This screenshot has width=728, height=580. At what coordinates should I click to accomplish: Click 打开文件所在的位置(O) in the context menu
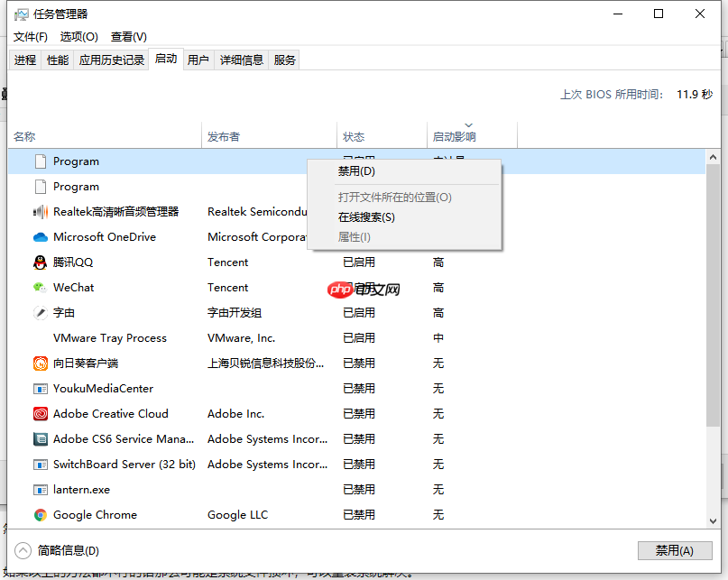pyautogui.click(x=404, y=198)
